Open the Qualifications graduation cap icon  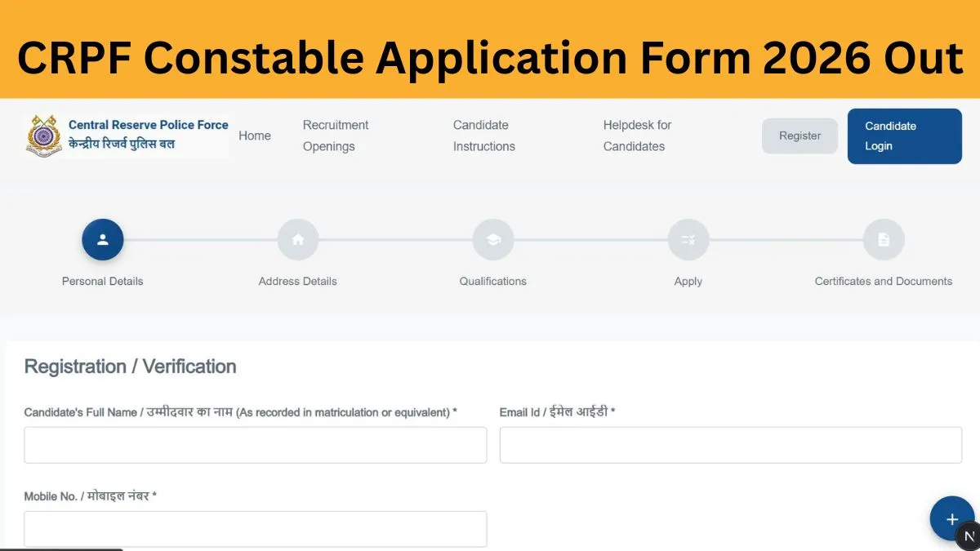(x=493, y=240)
